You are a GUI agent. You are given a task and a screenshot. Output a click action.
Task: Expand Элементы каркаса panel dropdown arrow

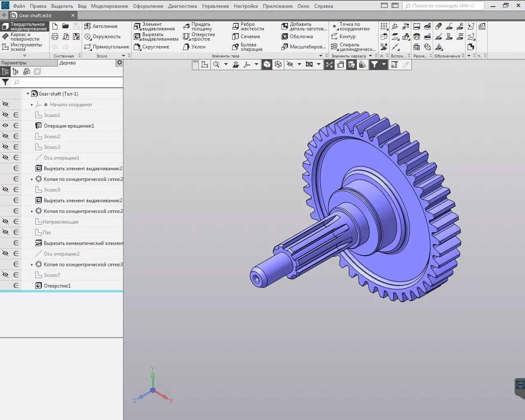click(x=370, y=56)
